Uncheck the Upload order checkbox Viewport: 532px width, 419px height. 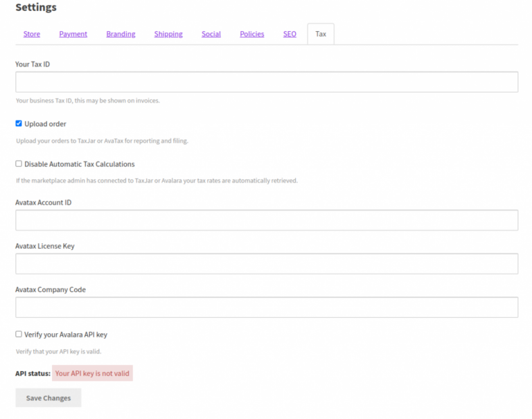[19, 124]
